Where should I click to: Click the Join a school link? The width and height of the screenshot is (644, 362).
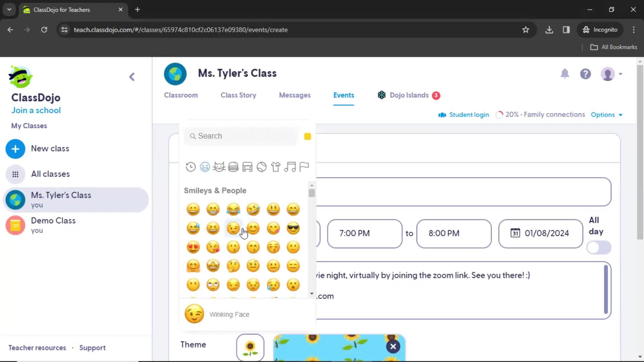[36, 110]
